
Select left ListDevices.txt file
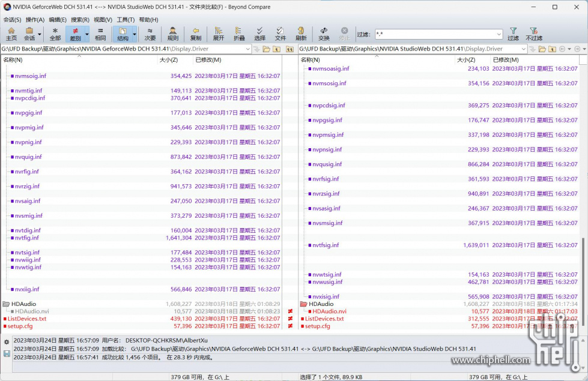click(27, 319)
